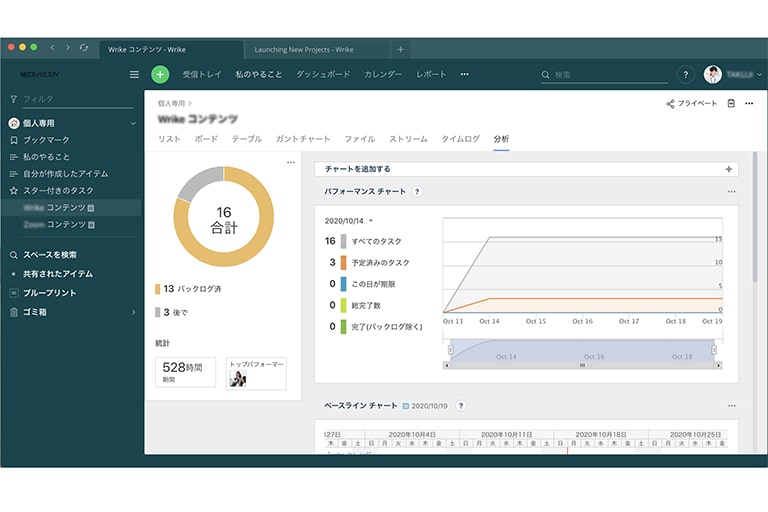
Task: Click the green plus create button
Action: coord(160,74)
